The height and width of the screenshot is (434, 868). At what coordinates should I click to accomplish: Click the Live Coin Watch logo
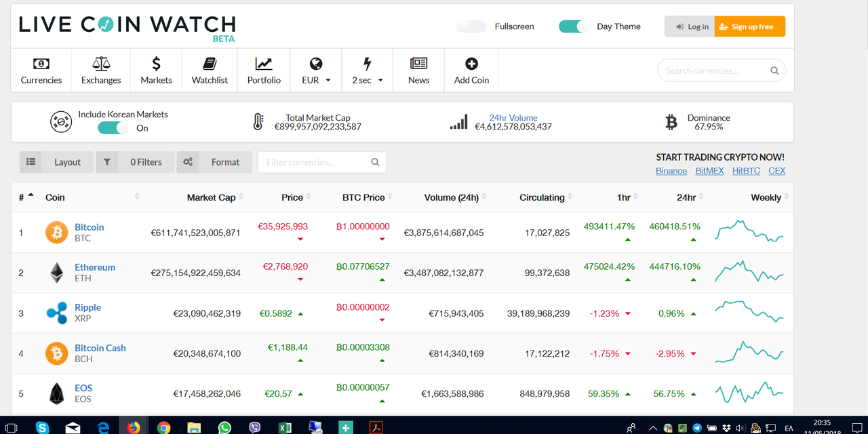127,28
